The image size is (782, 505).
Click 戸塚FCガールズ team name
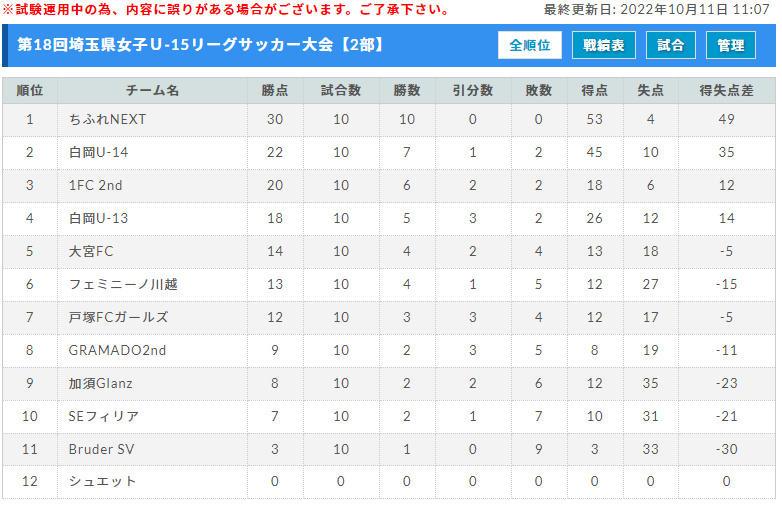(118, 317)
